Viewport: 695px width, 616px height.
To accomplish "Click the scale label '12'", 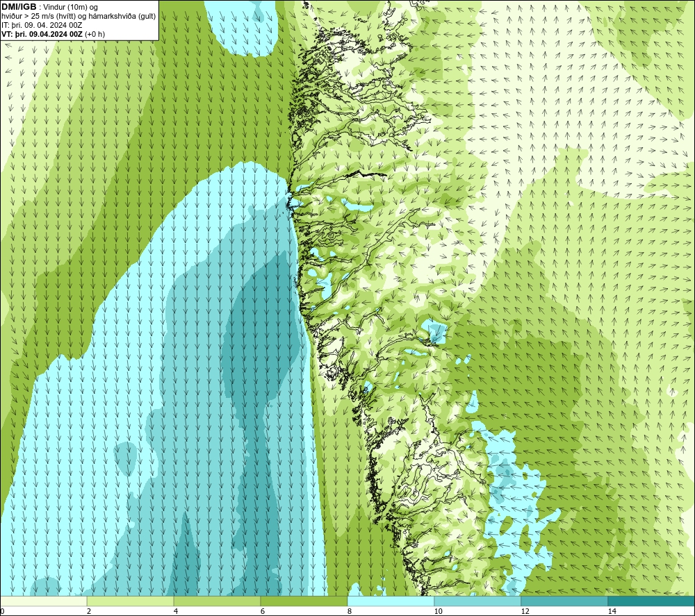I will (x=525, y=612).
